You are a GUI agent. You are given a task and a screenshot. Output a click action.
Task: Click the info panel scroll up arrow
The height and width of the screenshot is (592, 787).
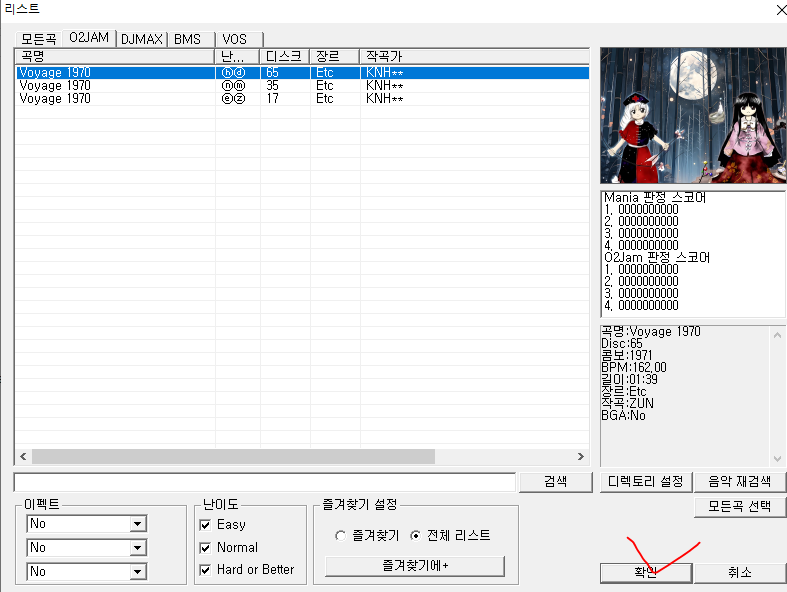click(777, 334)
